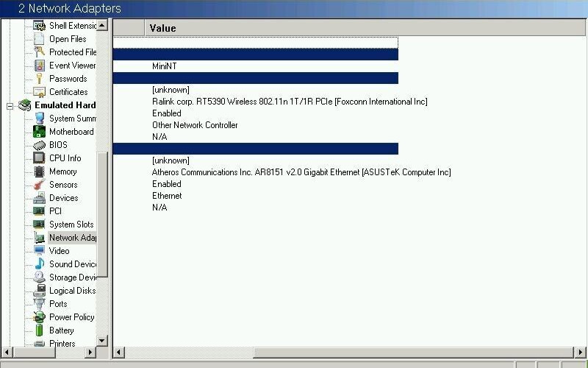
Task: Select CPU Info in the tree
Action: click(x=65, y=158)
